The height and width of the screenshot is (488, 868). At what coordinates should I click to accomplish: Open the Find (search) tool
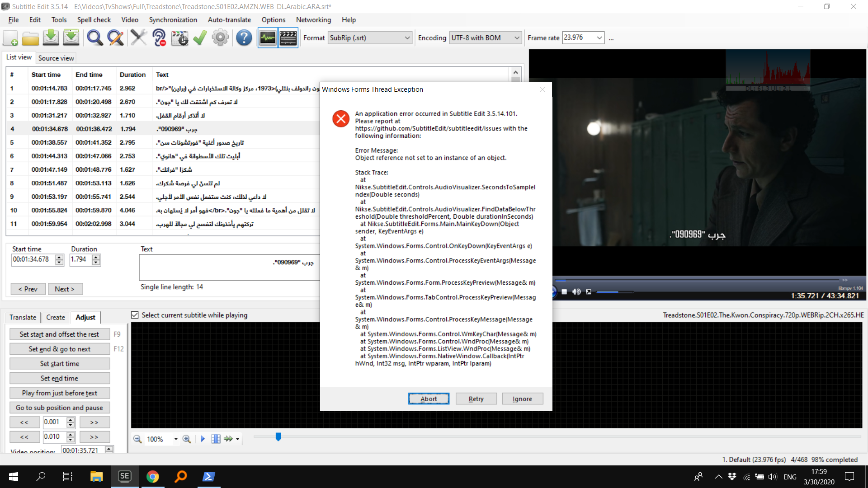click(94, 38)
